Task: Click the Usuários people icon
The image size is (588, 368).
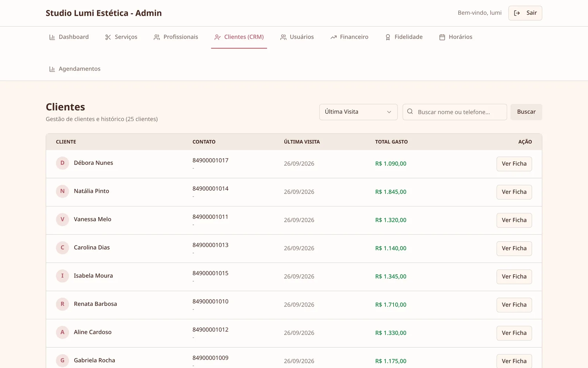Action: click(x=283, y=37)
